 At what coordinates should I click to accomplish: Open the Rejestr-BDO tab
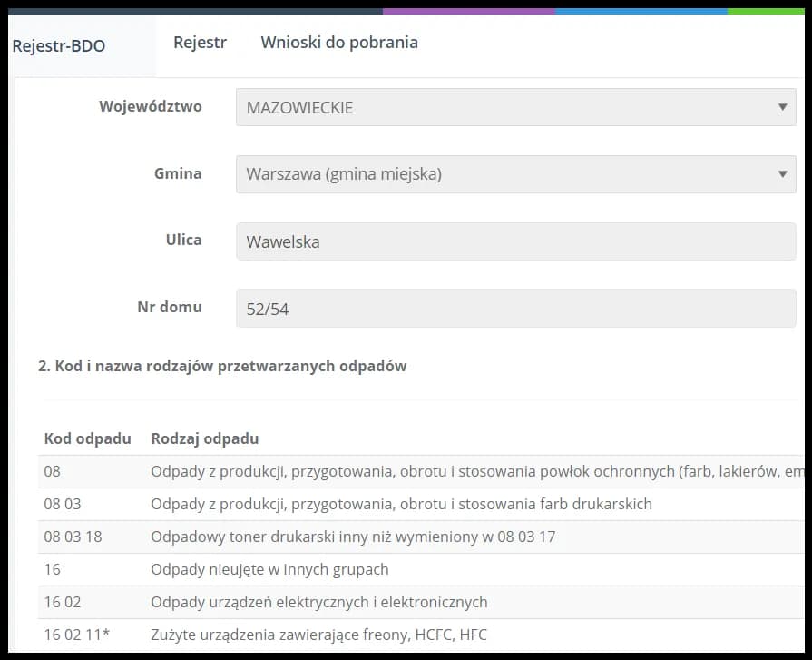click(x=59, y=45)
